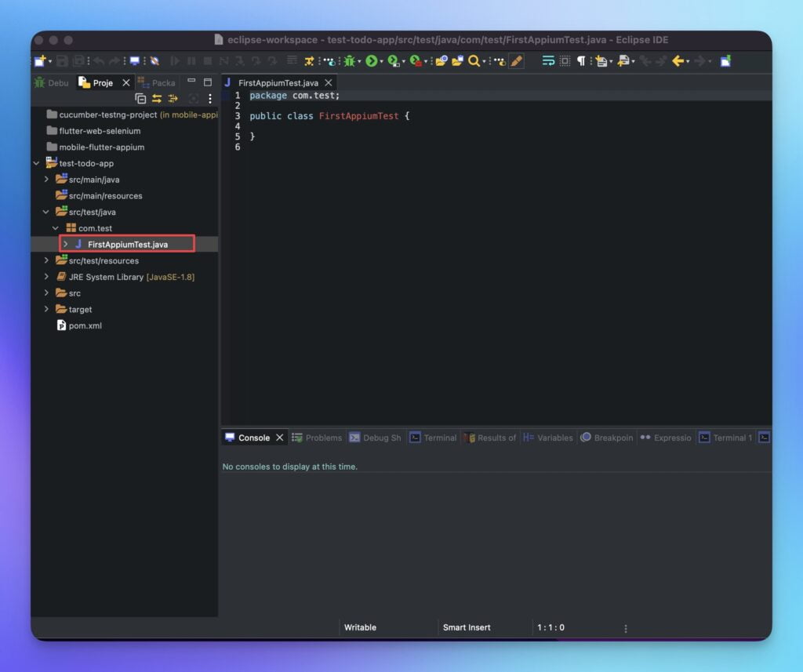Click the Previous Annotation icon
803x672 pixels.
click(x=623, y=61)
